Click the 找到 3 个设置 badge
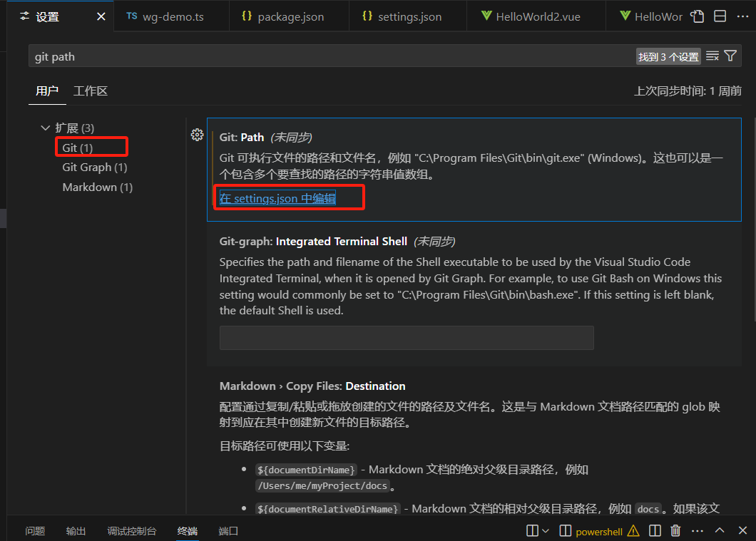This screenshot has height=541, width=756. (668, 56)
